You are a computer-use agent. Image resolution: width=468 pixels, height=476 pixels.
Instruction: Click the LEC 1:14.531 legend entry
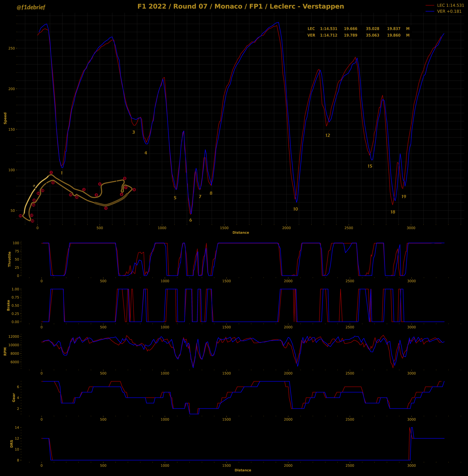[x=450, y=5]
